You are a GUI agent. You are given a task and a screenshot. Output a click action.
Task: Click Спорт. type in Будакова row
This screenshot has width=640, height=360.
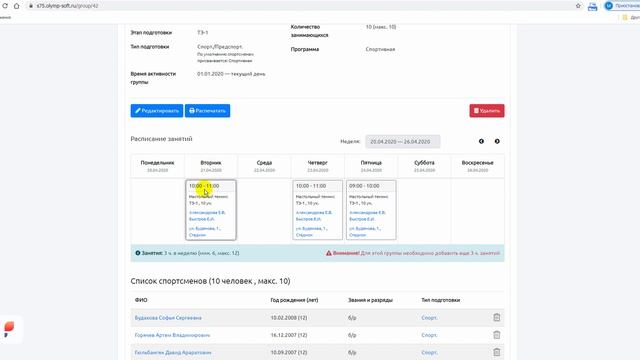429,318
